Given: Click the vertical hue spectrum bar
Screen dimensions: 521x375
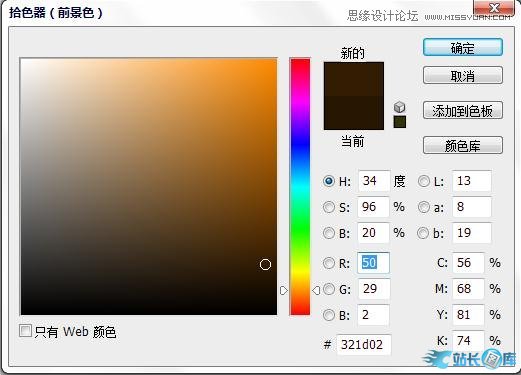Looking at the screenshot, I should [300, 186].
